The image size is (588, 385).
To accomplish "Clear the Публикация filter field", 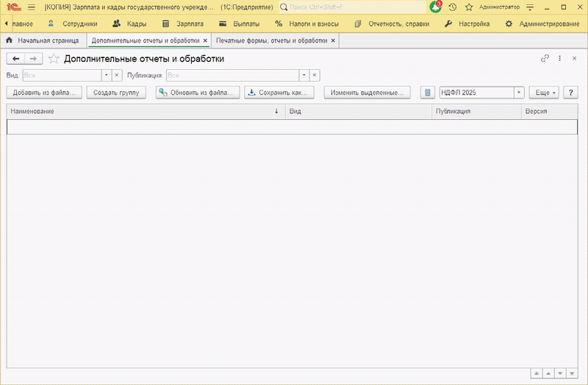I will click(x=315, y=76).
